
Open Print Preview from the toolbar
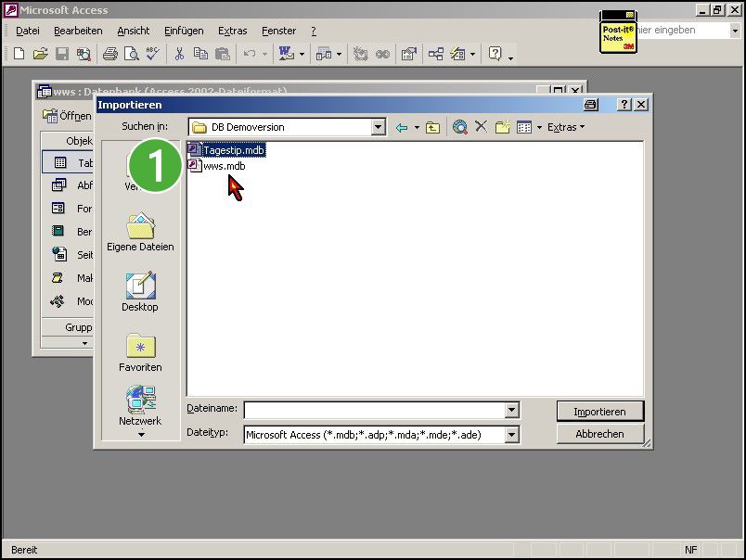click(132, 54)
